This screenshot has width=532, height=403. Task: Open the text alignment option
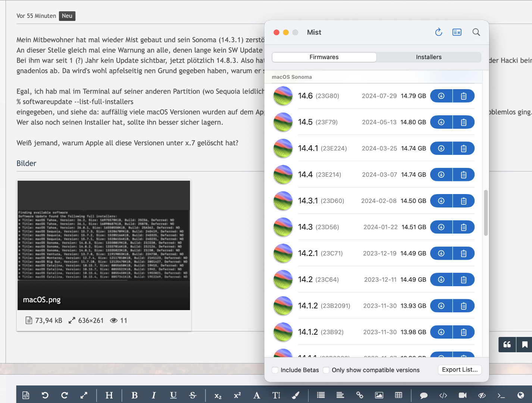point(340,395)
